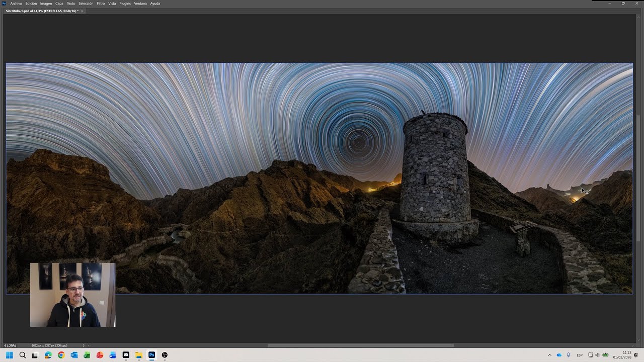The height and width of the screenshot is (362, 644).
Task: Switch the ESP keyboard language
Action: pyautogui.click(x=580, y=355)
